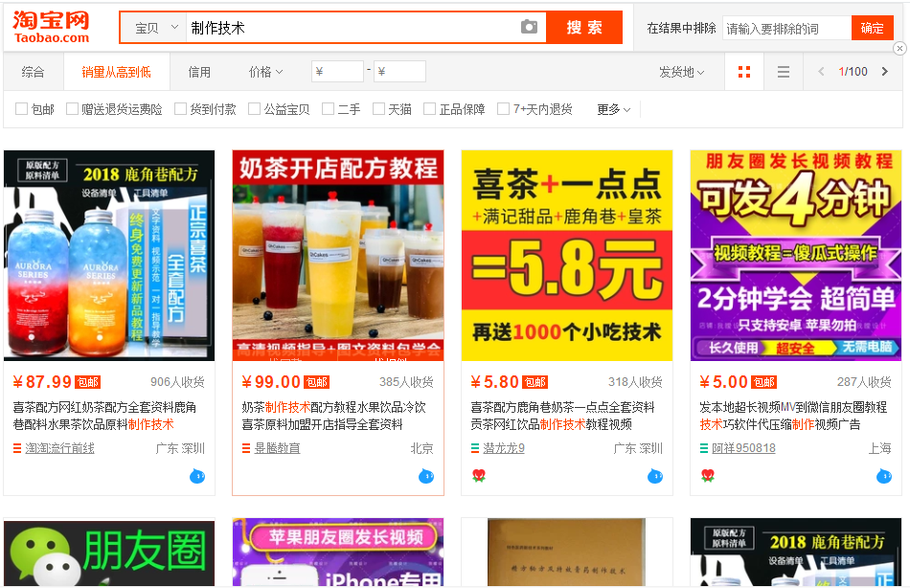Click the minimum price input box

pyautogui.click(x=338, y=72)
